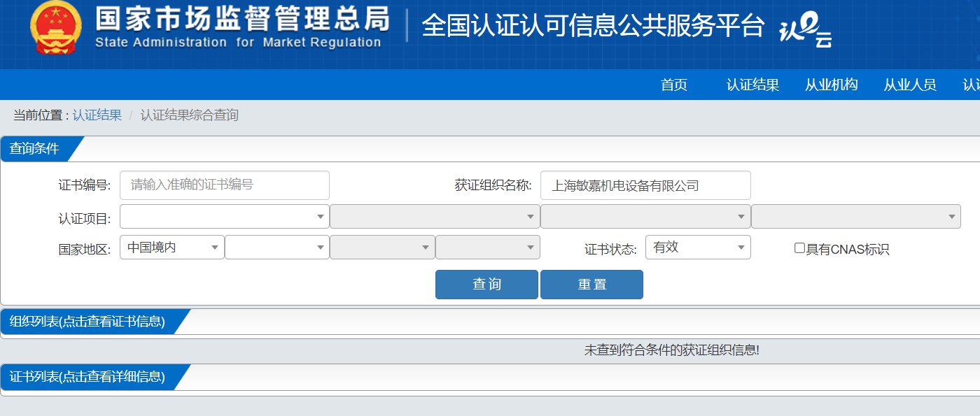Open the province dropdown next to 中国境内
Screen dimensions: 980x416
coord(277,248)
